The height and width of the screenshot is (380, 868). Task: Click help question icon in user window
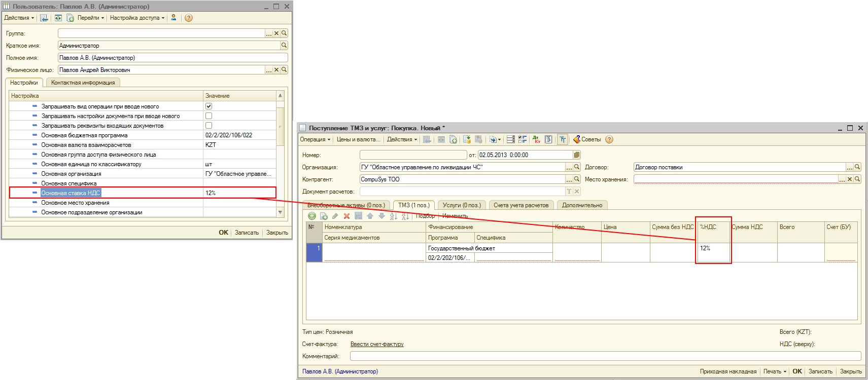coord(189,18)
